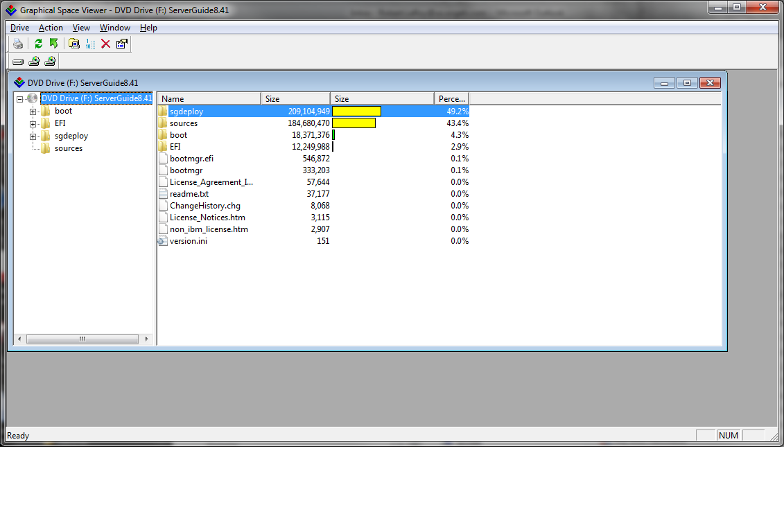Click the tree panel horizontal scrollbar thumb
This screenshot has width=784, height=532.
82,339
